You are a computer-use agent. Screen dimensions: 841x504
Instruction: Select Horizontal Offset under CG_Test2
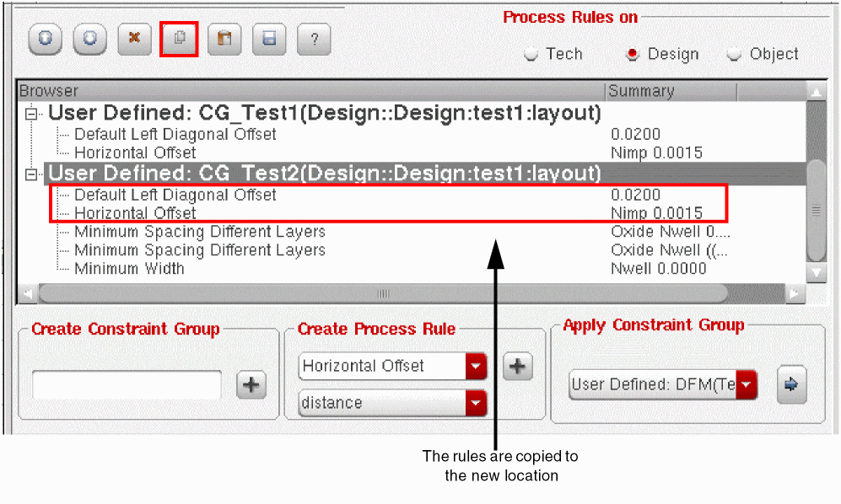point(135,213)
